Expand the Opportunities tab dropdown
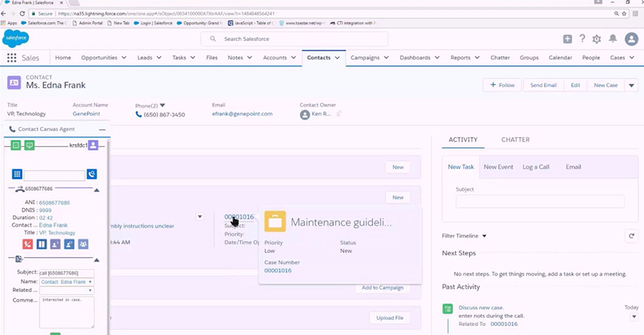 (124, 58)
